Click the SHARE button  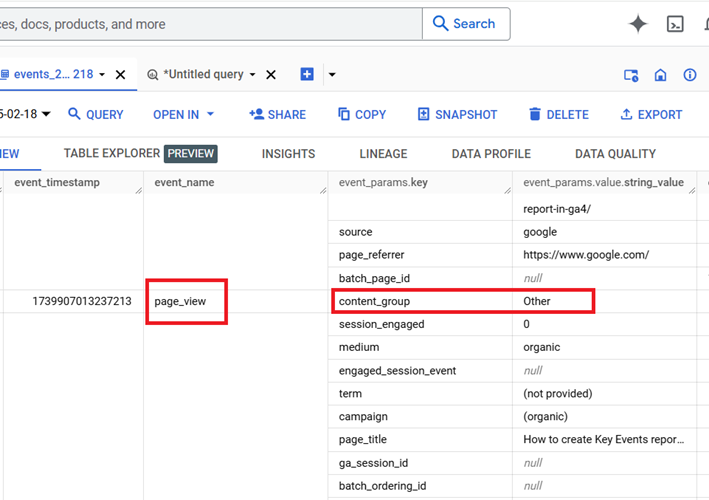[x=277, y=114]
